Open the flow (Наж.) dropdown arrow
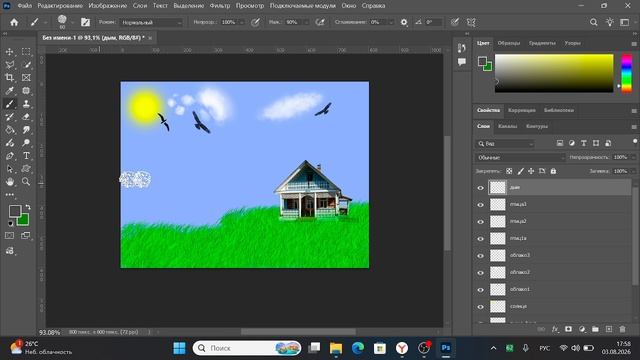The height and width of the screenshot is (360, 640). (306, 22)
